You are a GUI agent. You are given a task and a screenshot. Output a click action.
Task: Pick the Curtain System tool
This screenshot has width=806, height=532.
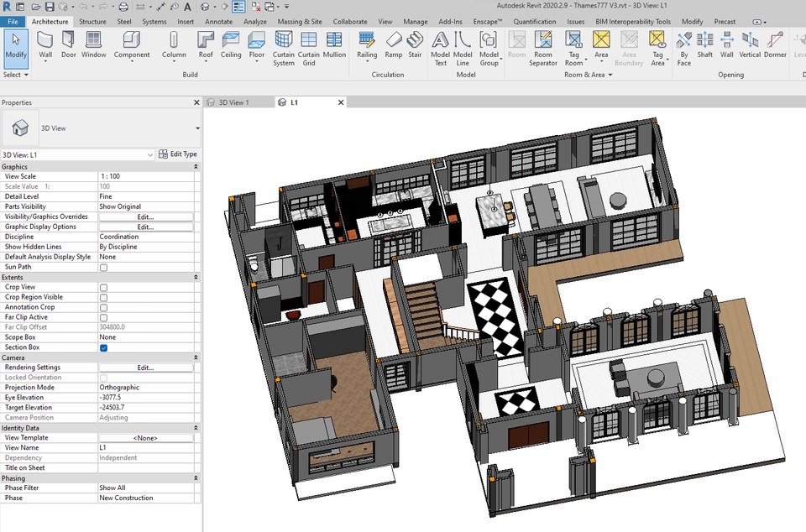[x=283, y=49]
